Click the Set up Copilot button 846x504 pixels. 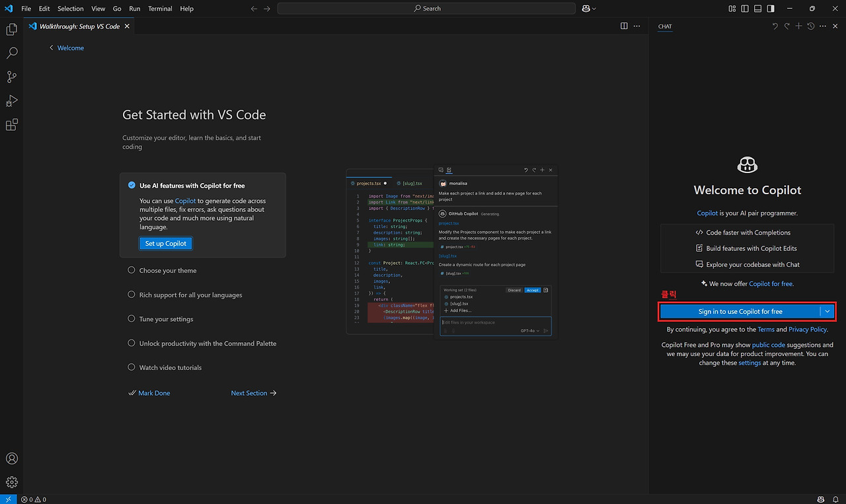(165, 243)
